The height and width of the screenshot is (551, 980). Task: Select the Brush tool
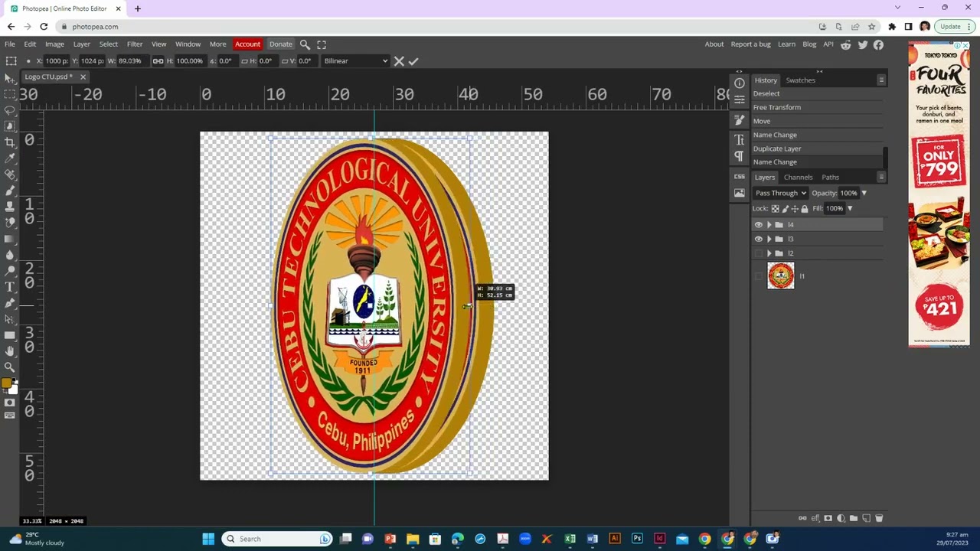(9, 191)
